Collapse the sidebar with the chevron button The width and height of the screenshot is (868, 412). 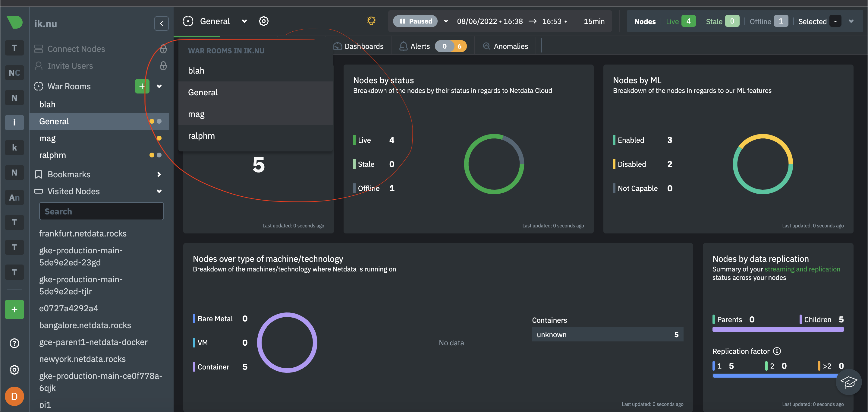coord(162,23)
